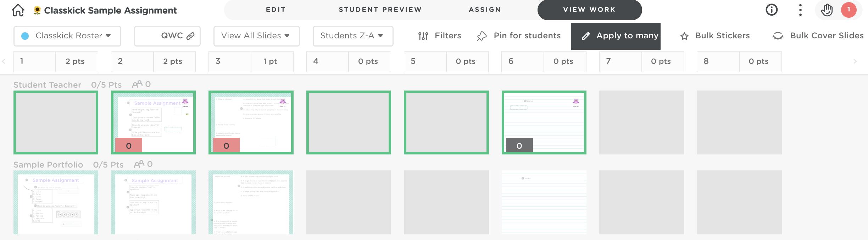This screenshot has width=868, height=240.
Task: Switch to the STUDENT PREVIEW tab
Action: [380, 10]
